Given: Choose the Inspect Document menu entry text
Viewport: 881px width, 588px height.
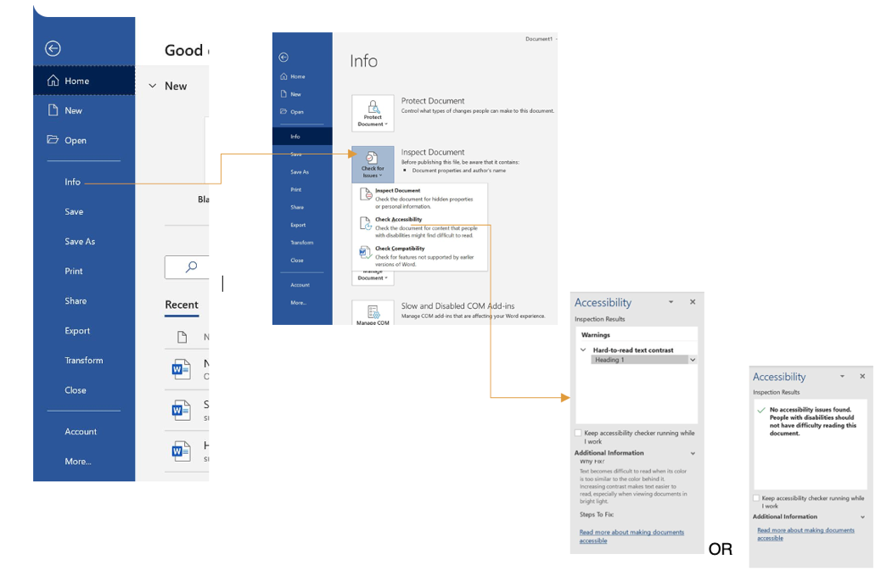Looking at the screenshot, I should 398,191.
